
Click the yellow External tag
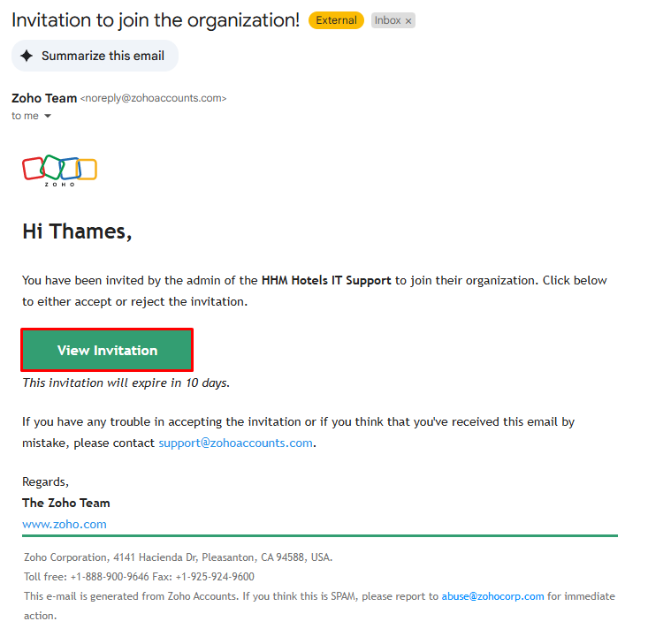pos(336,20)
